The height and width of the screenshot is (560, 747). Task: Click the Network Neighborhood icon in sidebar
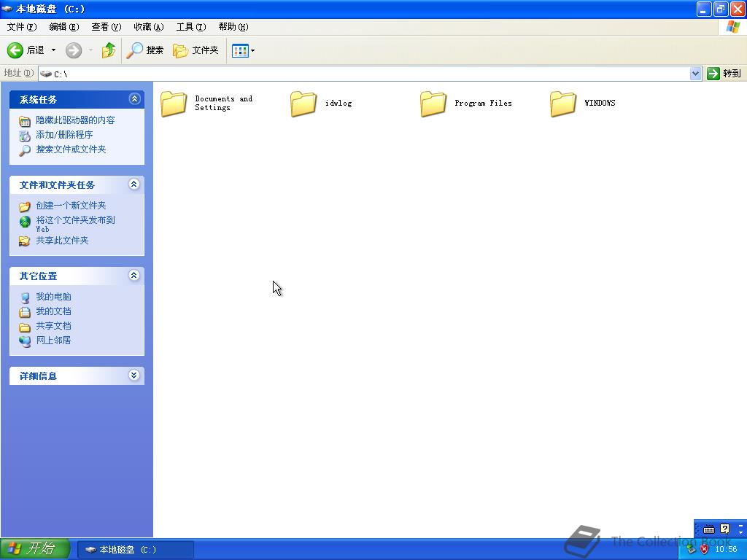click(25, 341)
